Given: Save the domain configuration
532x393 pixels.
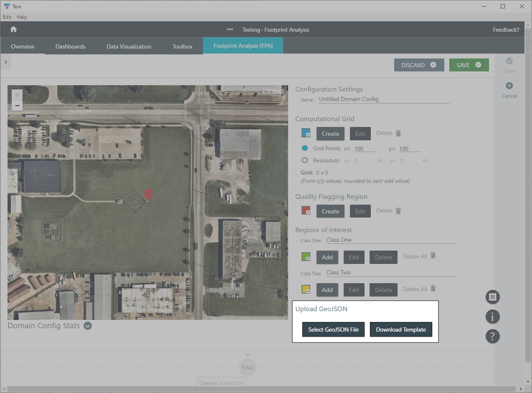Looking at the screenshot, I should (469, 65).
